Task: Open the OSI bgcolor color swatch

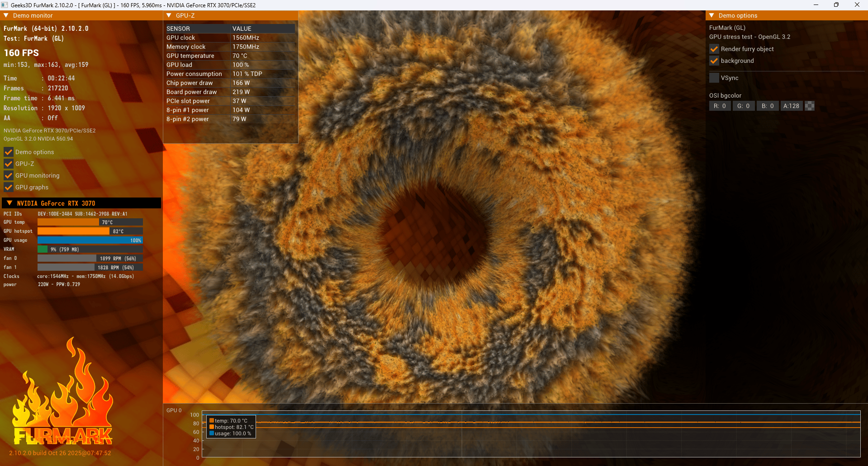Action: pyautogui.click(x=810, y=106)
